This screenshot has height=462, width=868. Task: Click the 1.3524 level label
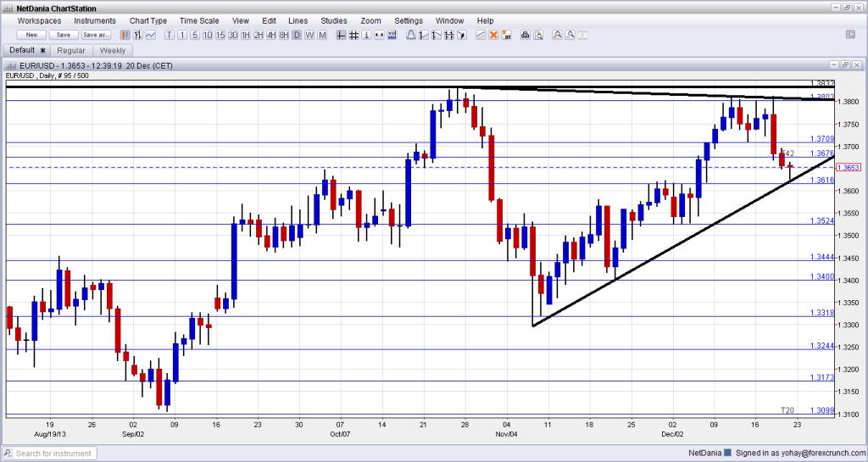click(x=822, y=220)
